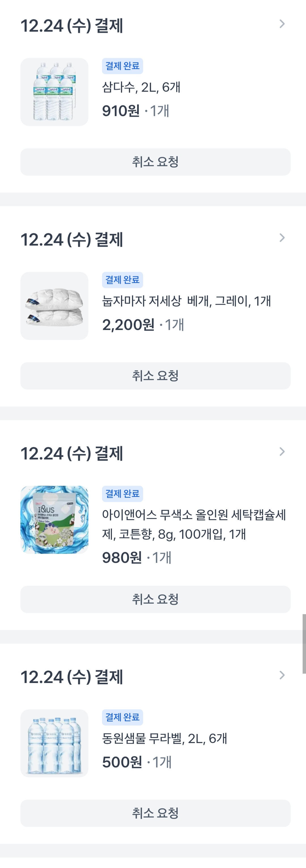Open 동원샘물 무라벨 product title
The width and height of the screenshot is (306, 868).
click(164, 739)
